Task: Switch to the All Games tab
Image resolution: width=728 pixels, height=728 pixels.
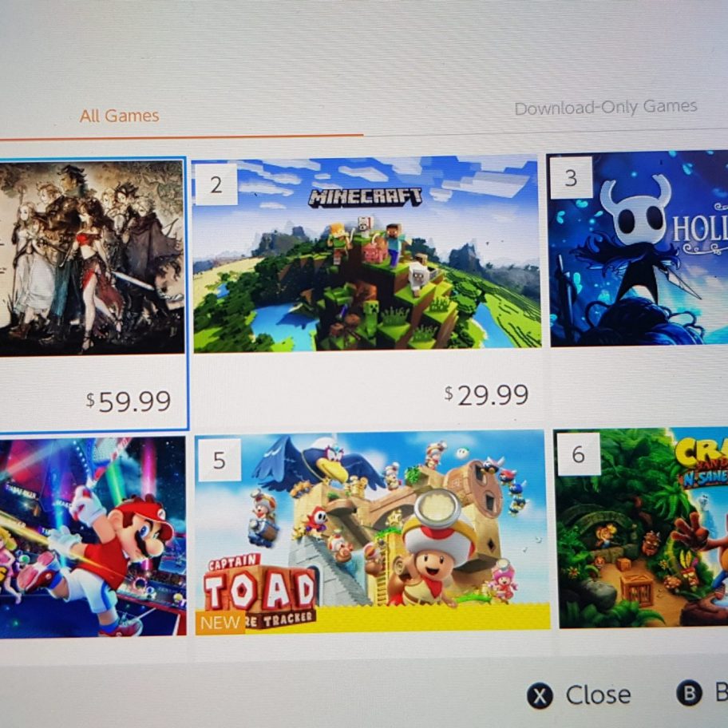Action: pyautogui.click(x=119, y=116)
